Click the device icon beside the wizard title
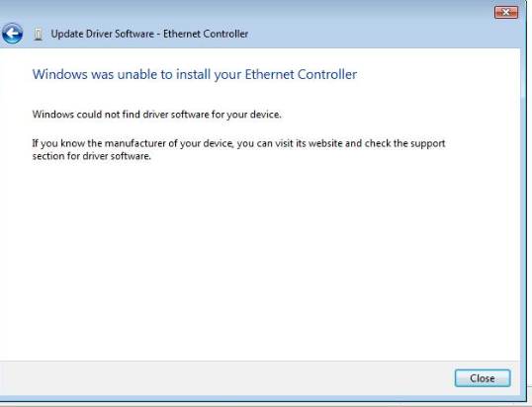 point(39,35)
